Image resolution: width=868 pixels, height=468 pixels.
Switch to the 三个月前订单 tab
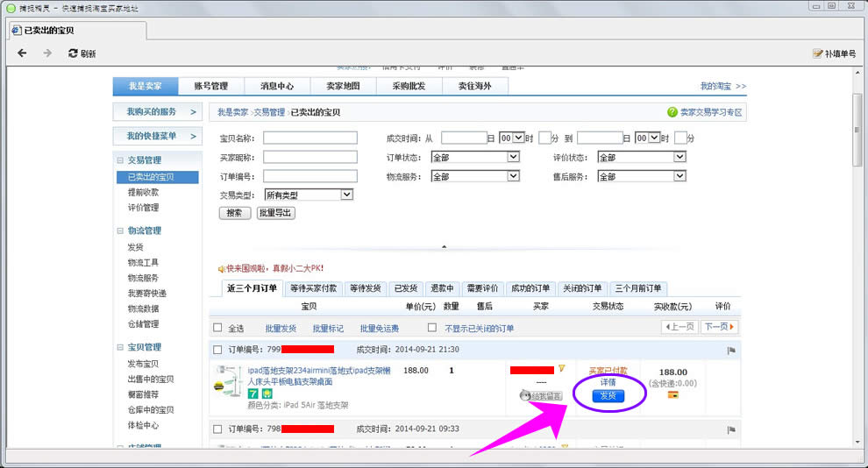pyautogui.click(x=638, y=288)
